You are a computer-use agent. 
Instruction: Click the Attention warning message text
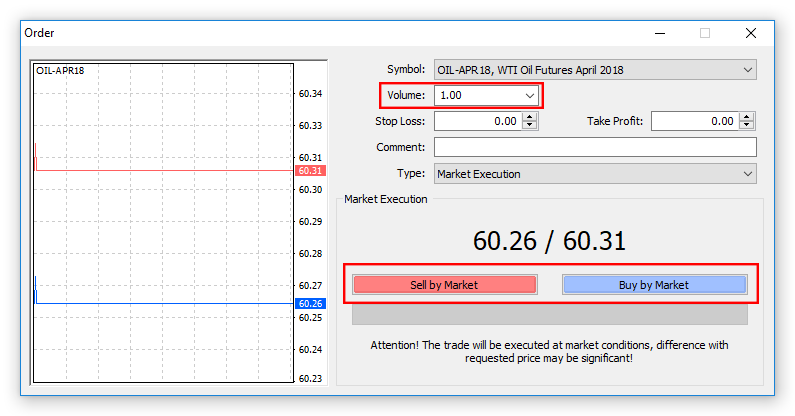click(549, 352)
